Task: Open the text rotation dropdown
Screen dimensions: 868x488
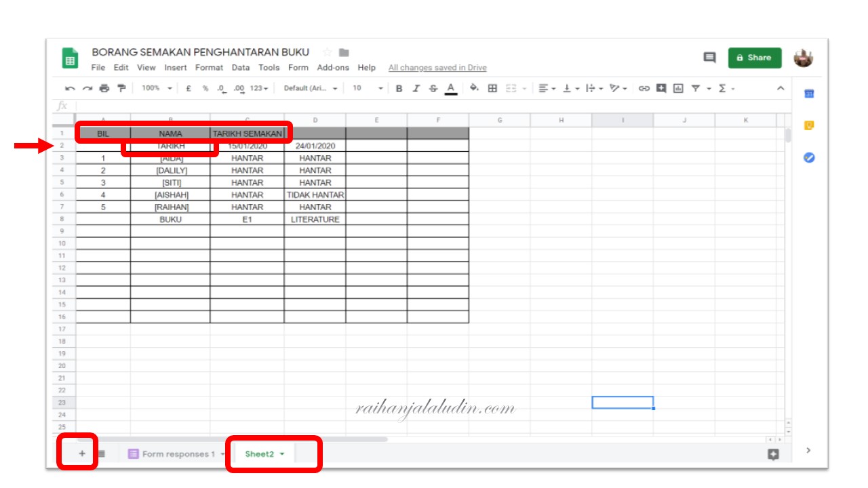Action: pyautogui.click(x=618, y=88)
